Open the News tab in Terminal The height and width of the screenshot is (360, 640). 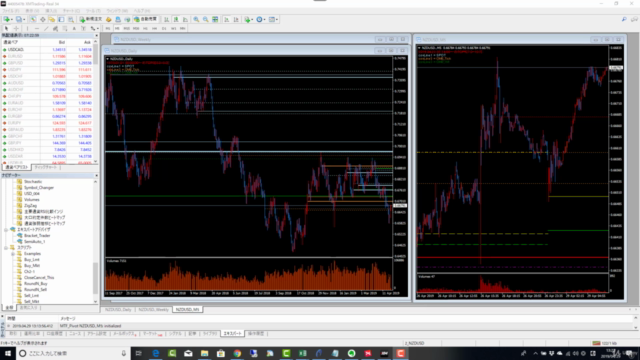(x=75, y=334)
